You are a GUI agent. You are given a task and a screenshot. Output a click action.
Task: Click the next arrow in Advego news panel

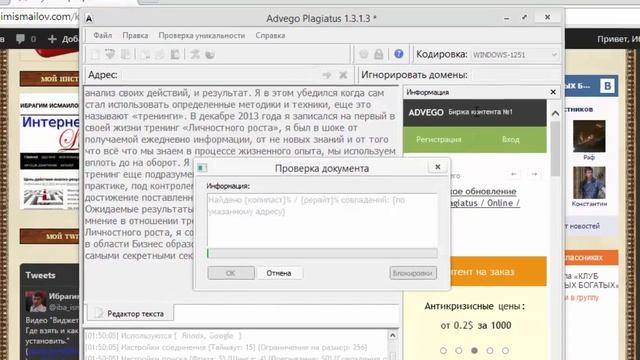534,174
